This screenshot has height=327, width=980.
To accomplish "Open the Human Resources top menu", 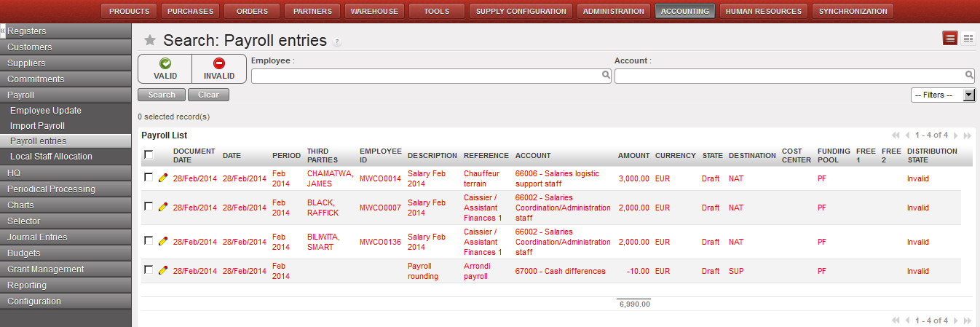I will [763, 11].
